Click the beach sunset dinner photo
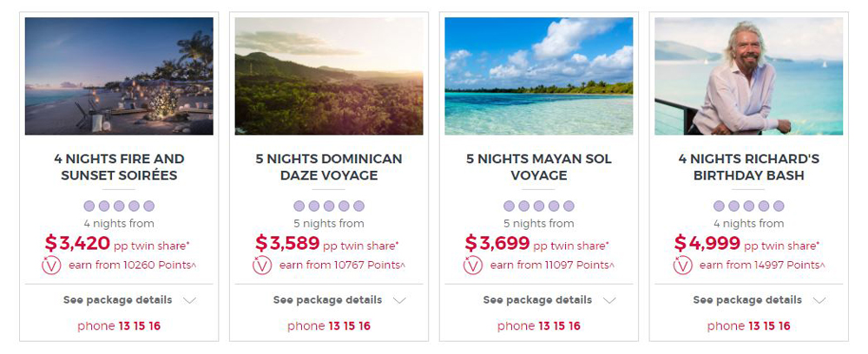This screenshot has width=868, height=354. [119, 76]
